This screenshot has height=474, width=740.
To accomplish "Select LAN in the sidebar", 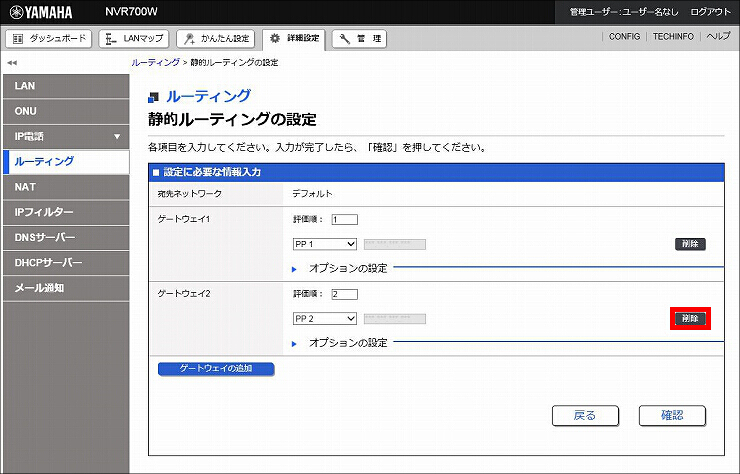I will click(66, 86).
